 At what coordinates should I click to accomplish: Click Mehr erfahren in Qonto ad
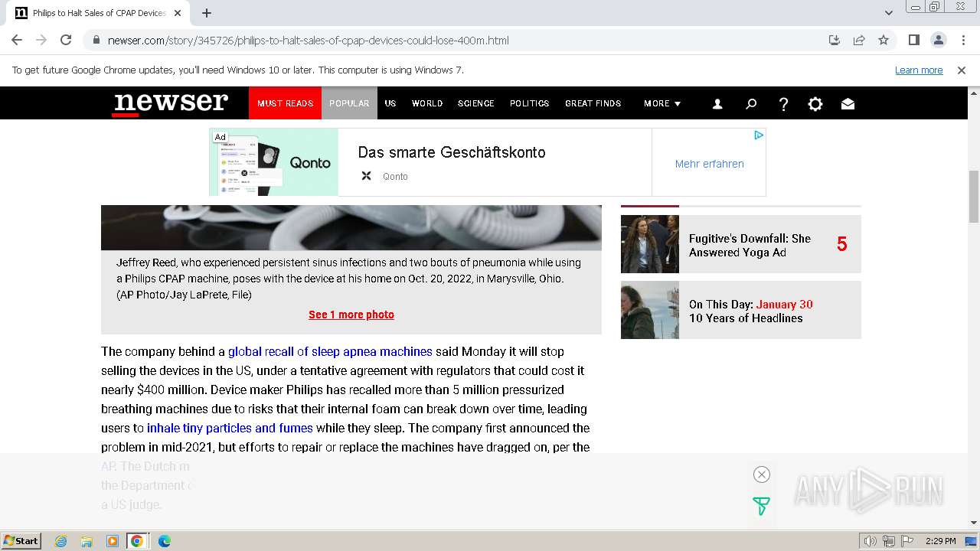(709, 164)
